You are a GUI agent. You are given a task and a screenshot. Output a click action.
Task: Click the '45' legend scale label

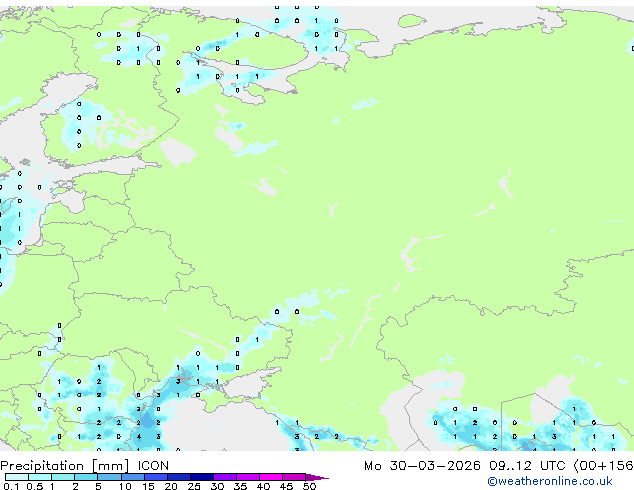pyautogui.click(x=286, y=486)
